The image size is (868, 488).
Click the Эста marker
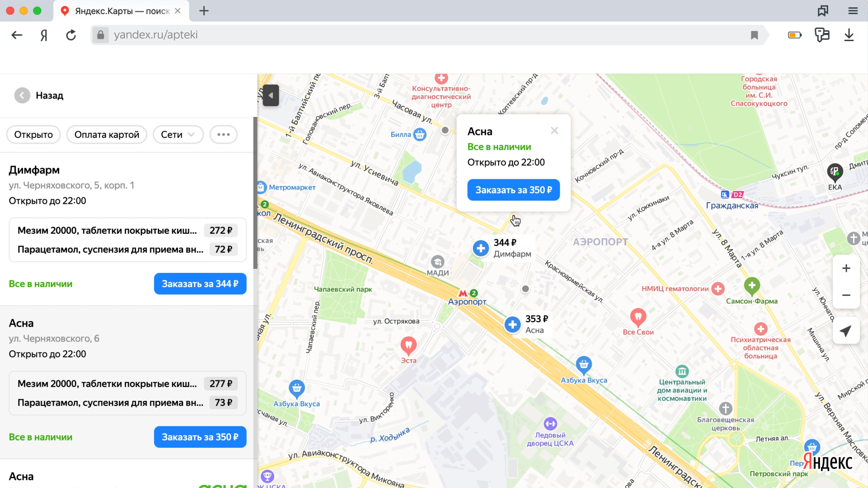tap(409, 346)
